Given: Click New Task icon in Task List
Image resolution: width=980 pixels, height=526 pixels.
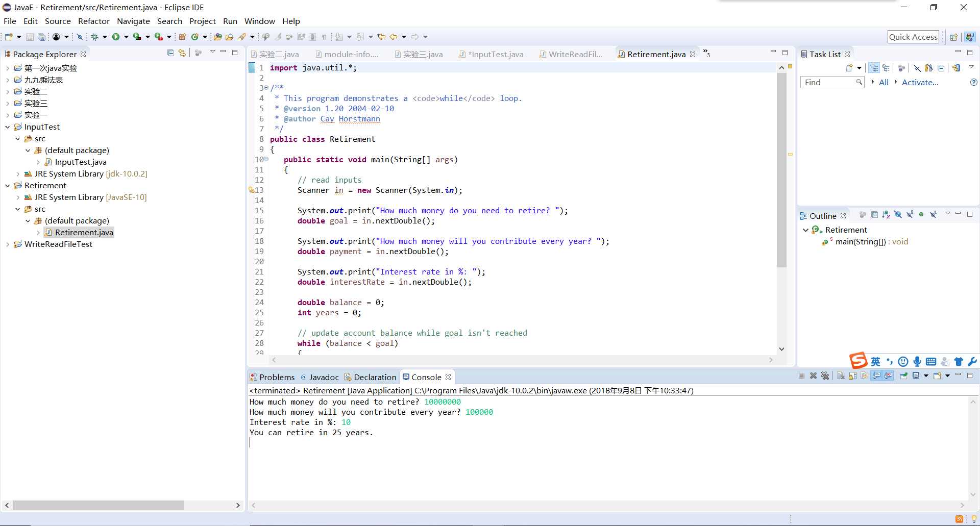Looking at the screenshot, I should [849, 68].
